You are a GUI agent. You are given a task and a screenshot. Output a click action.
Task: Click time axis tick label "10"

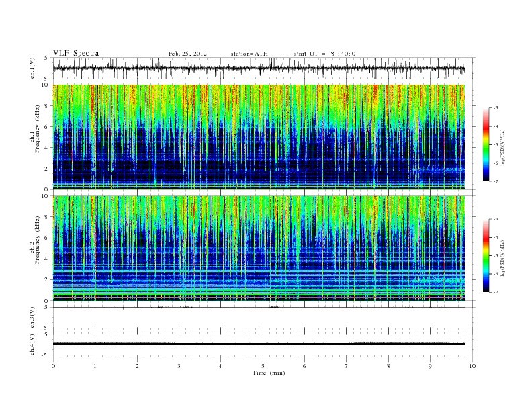(472, 366)
